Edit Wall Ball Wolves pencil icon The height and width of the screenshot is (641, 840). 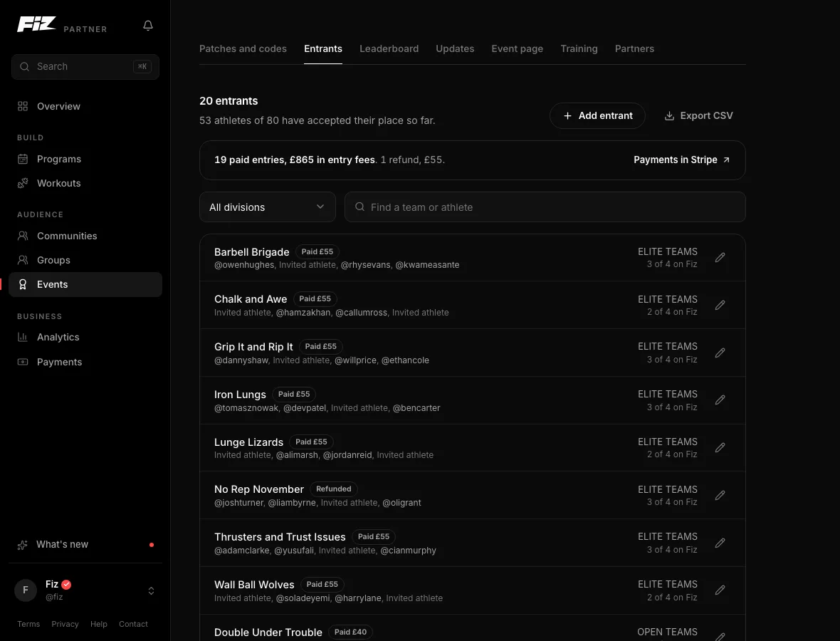720,590
